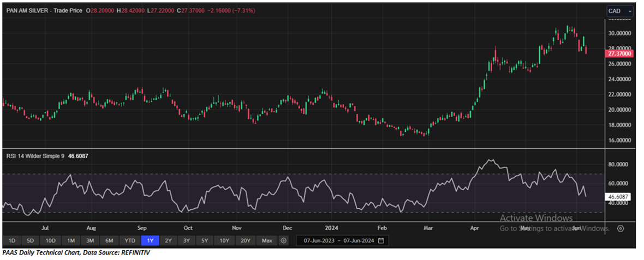The width and height of the screenshot is (644, 260).
Task: Switch to the 5D time range
Action: (31, 240)
